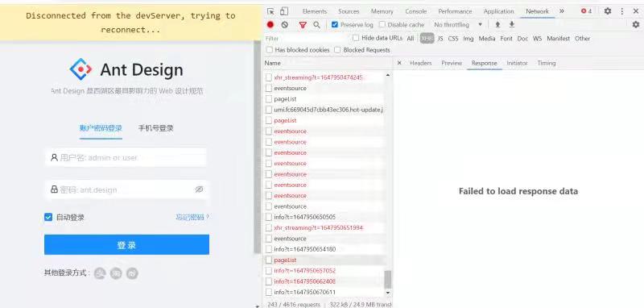This screenshot has height=308, width=644.
Task: Check Blocked Requests option
Action: 337,50
